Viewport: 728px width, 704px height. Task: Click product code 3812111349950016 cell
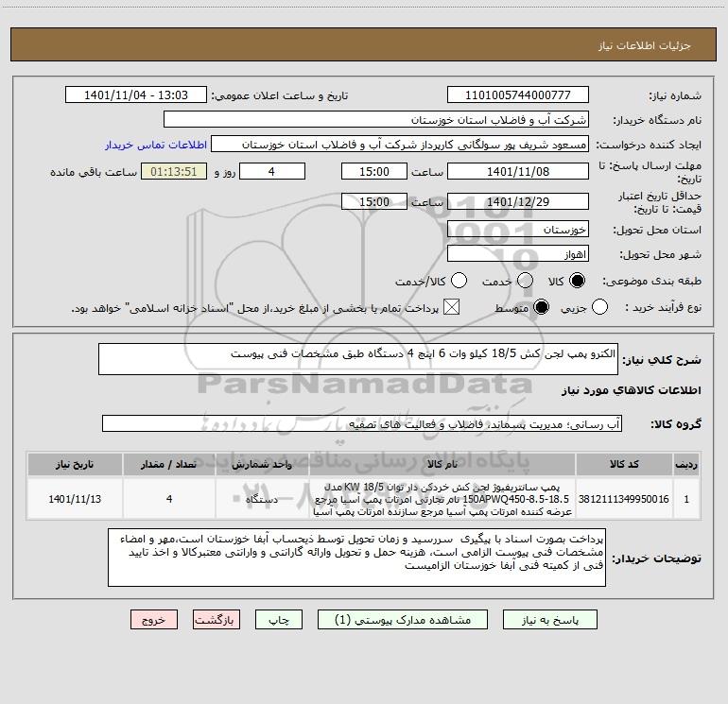pyautogui.click(x=624, y=499)
